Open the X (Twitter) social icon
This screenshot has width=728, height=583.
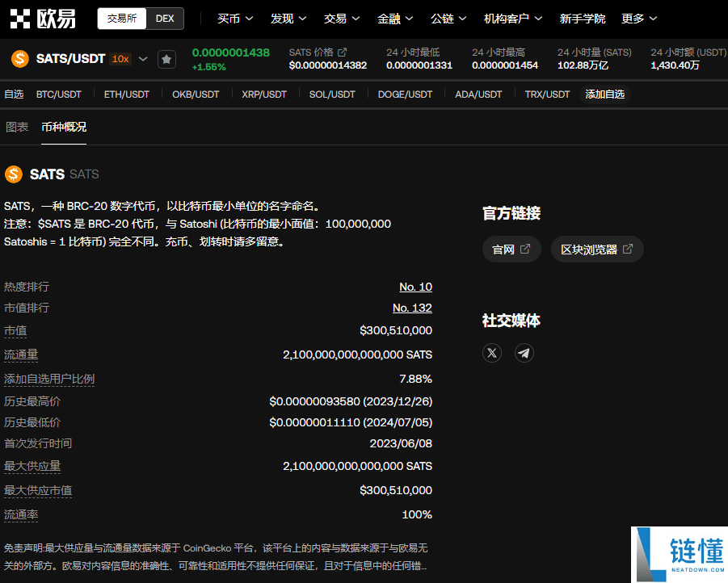(492, 353)
